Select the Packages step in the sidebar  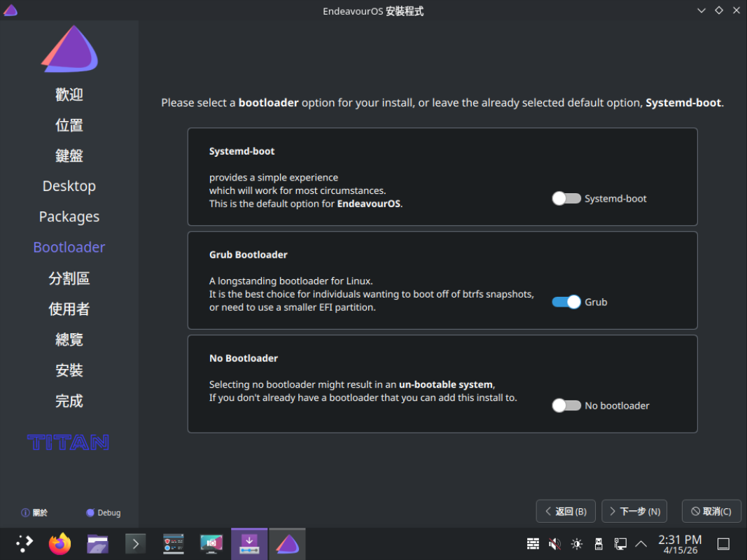coord(69,217)
